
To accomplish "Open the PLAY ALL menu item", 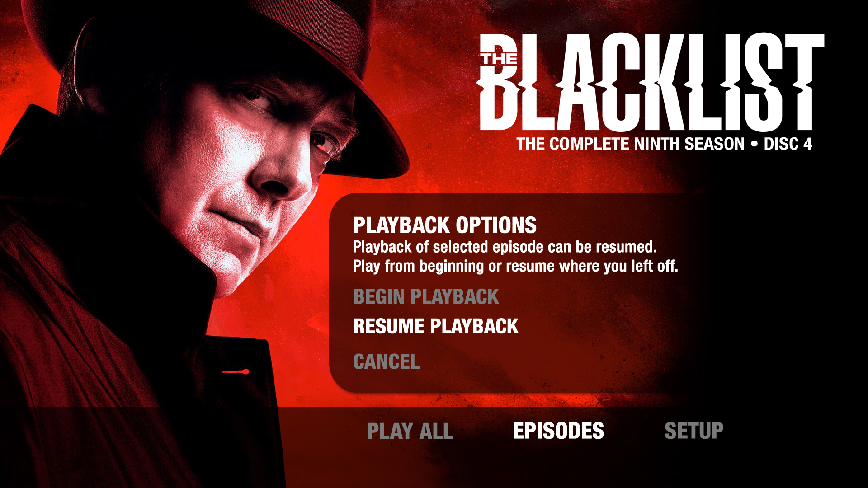I will click(x=410, y=431).
